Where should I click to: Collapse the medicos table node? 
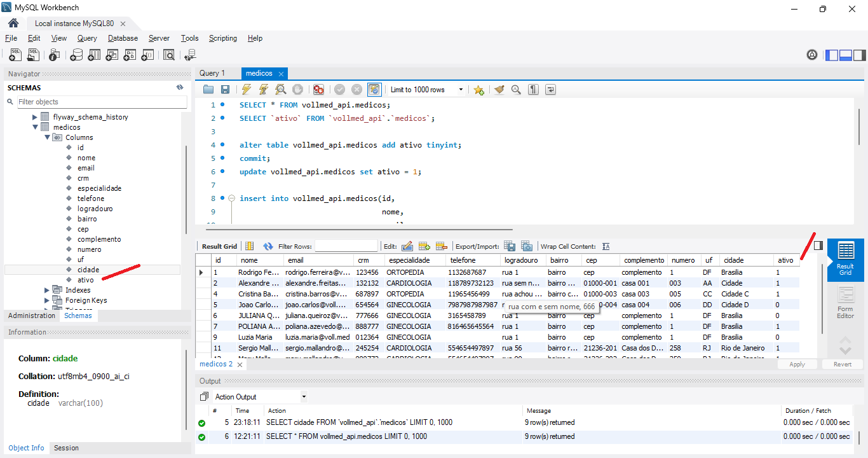35,127
